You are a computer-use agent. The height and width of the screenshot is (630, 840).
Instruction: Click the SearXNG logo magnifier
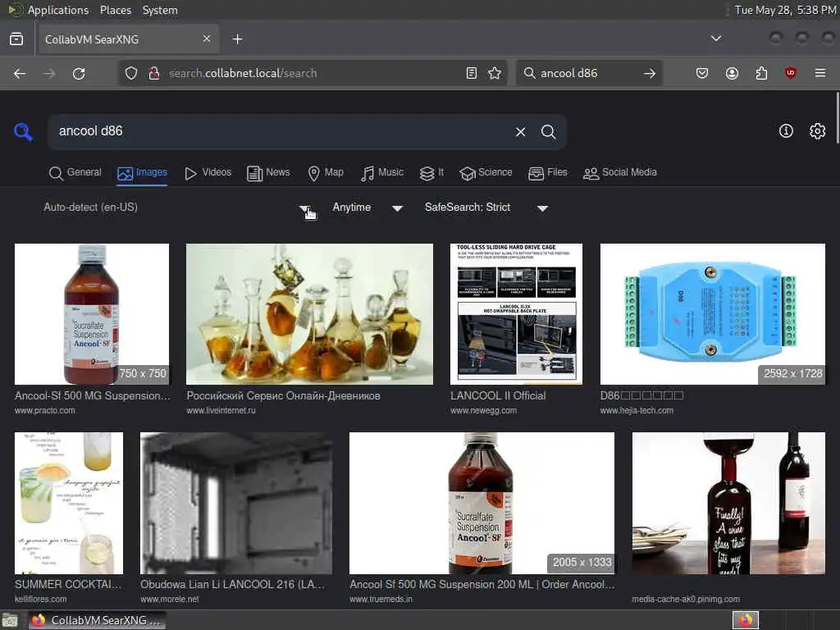tap(23, 132)
